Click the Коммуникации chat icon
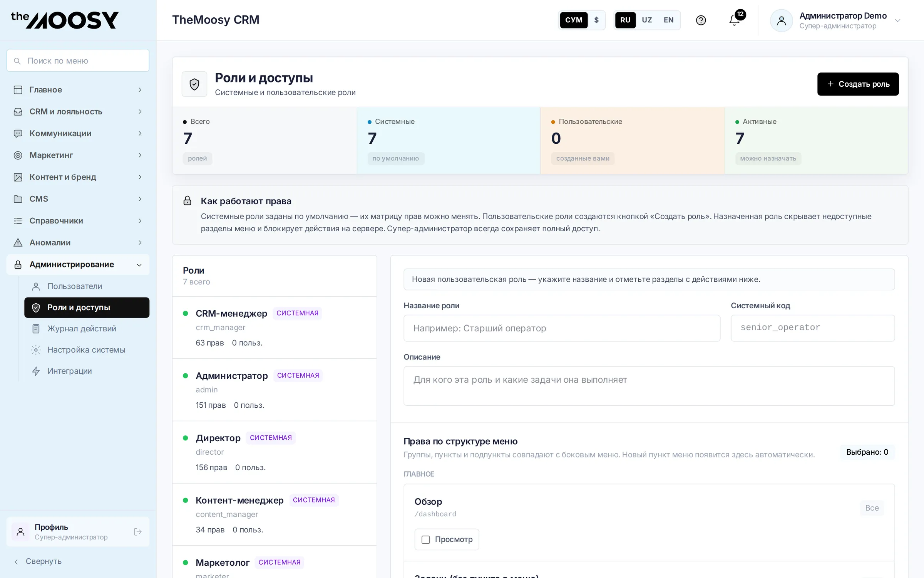 18,133
